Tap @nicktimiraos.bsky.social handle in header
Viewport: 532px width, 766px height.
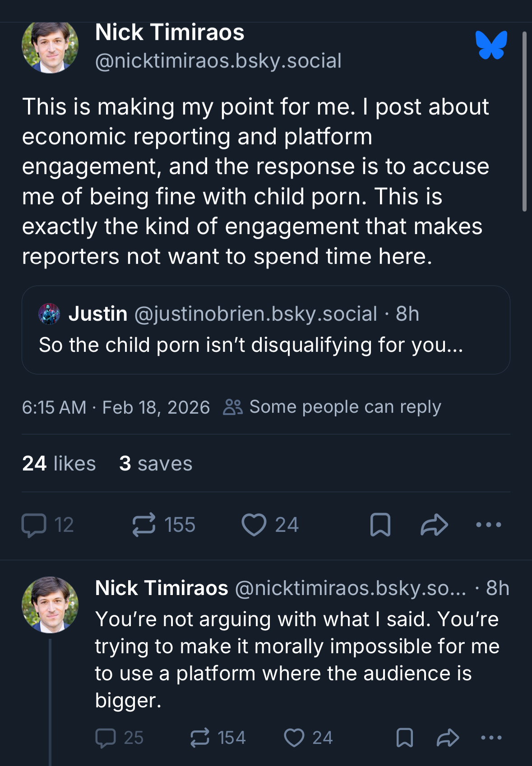218,61
